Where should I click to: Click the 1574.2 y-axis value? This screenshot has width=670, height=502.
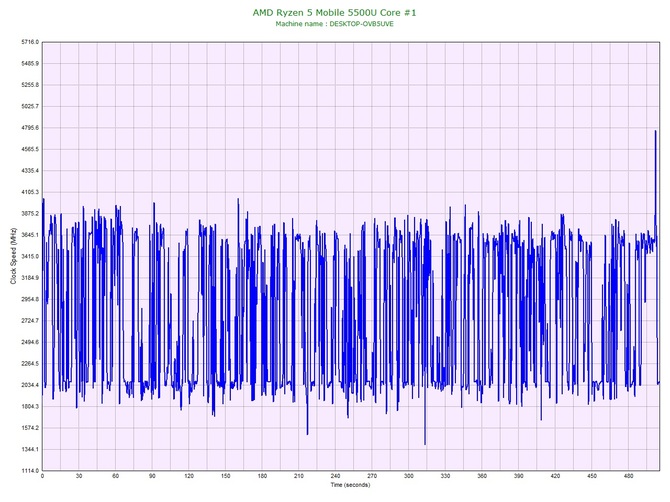[x=30, y=428]
